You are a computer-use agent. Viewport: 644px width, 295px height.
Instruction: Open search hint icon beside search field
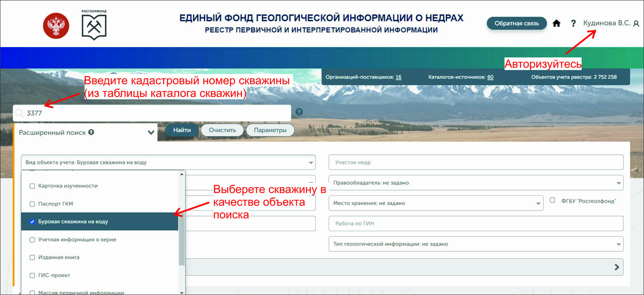[x=299, y=112]
